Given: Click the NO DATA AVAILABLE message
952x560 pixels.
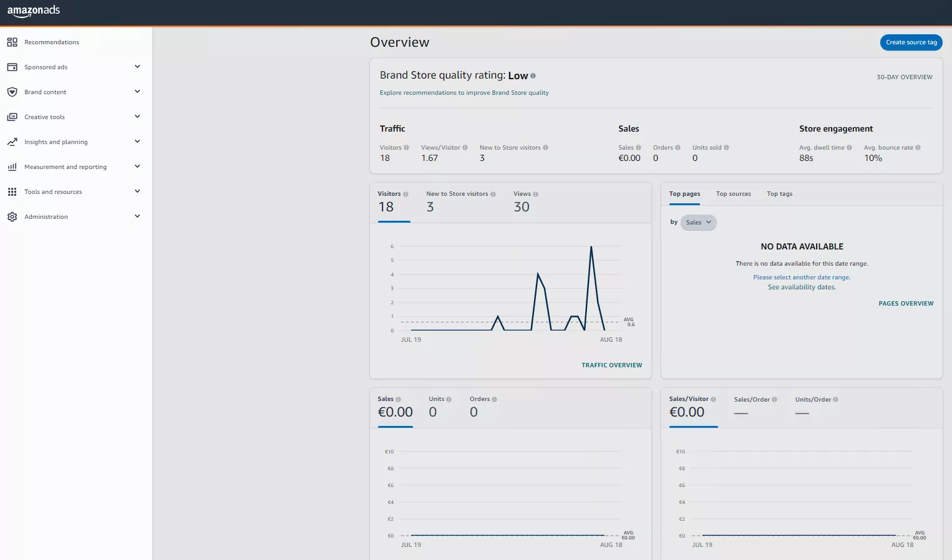Looking at the screenshot, I should click(802, 247).
